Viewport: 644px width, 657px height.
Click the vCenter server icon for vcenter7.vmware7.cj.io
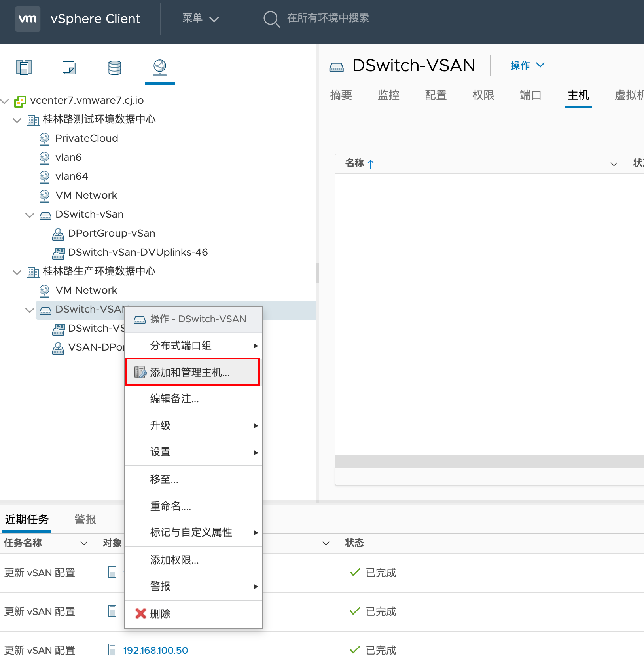[20, 101]
